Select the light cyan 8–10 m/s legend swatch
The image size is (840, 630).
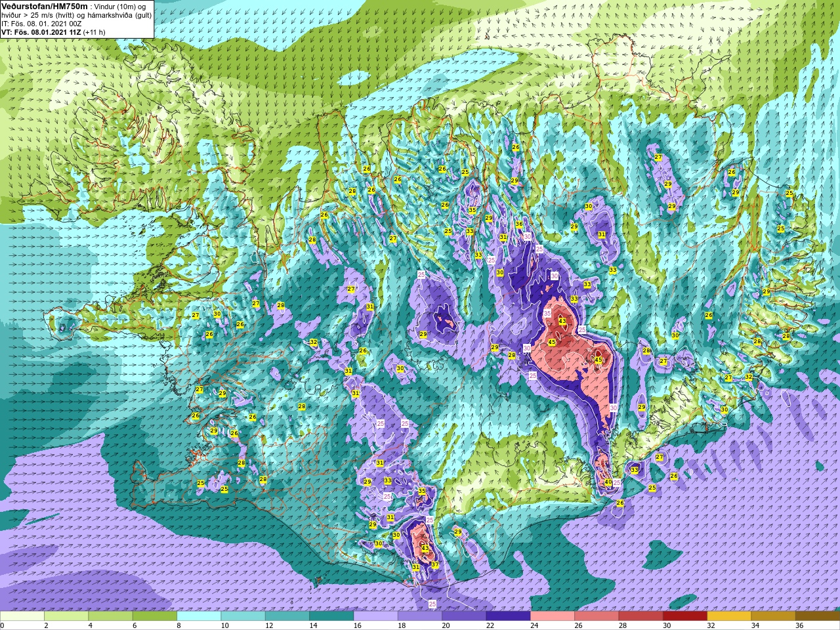click(199, 616)
